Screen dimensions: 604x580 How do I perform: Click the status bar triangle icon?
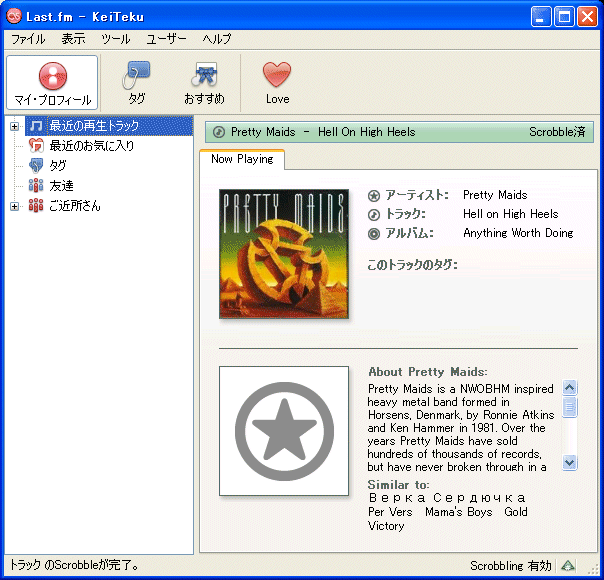coord(568,566)
